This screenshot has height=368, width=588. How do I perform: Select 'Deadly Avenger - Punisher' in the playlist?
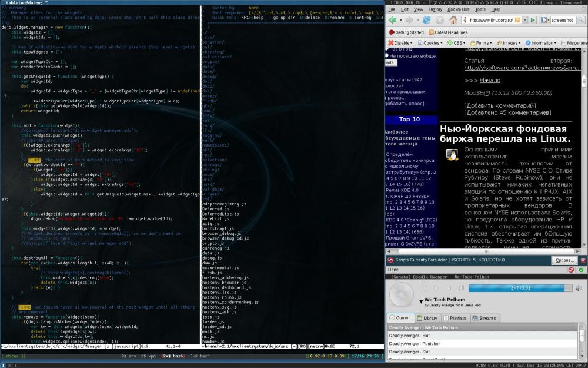[x=483, y=344]
